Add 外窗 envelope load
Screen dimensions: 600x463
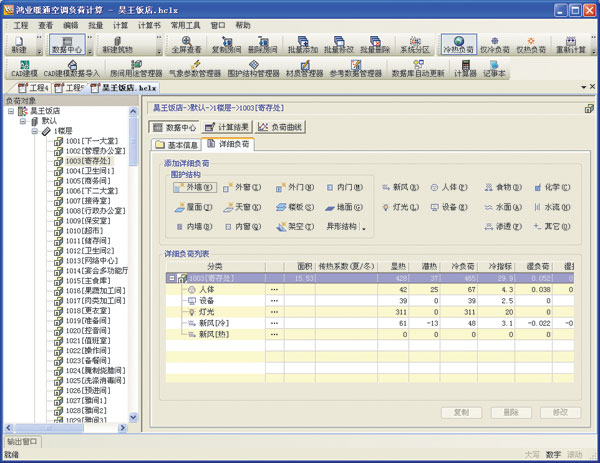[x=242, y=187]
